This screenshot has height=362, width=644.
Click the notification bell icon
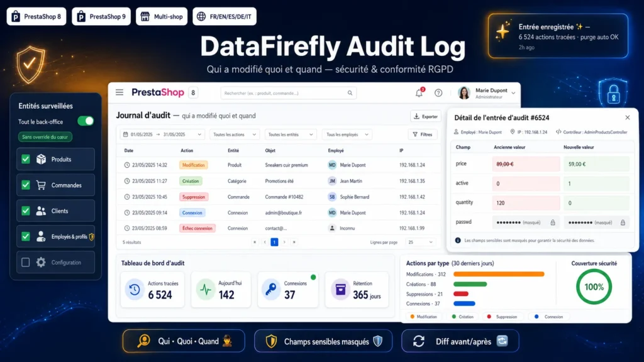419,93
